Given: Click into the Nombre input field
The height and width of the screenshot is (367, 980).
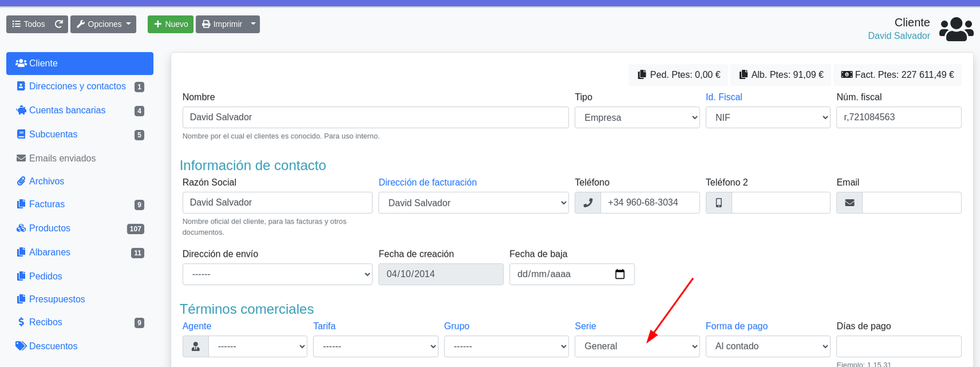Looking at the screenshot, I should coord(375,118).
